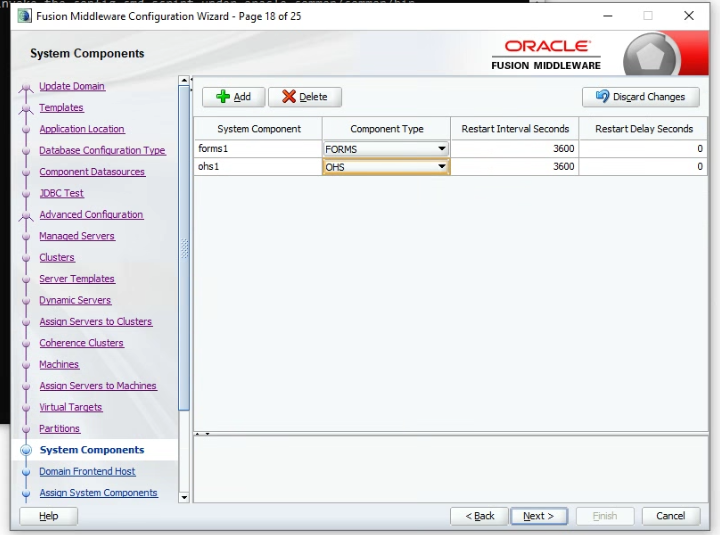Open Dynamic Servers step
720x535 pixels.
(x=75, y=300)
